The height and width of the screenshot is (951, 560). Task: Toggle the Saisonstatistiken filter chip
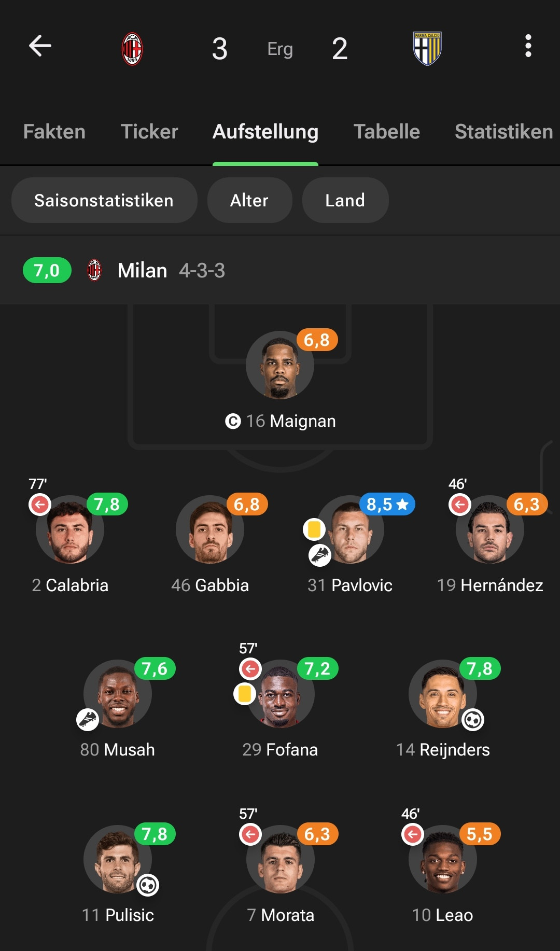[104, 200]
